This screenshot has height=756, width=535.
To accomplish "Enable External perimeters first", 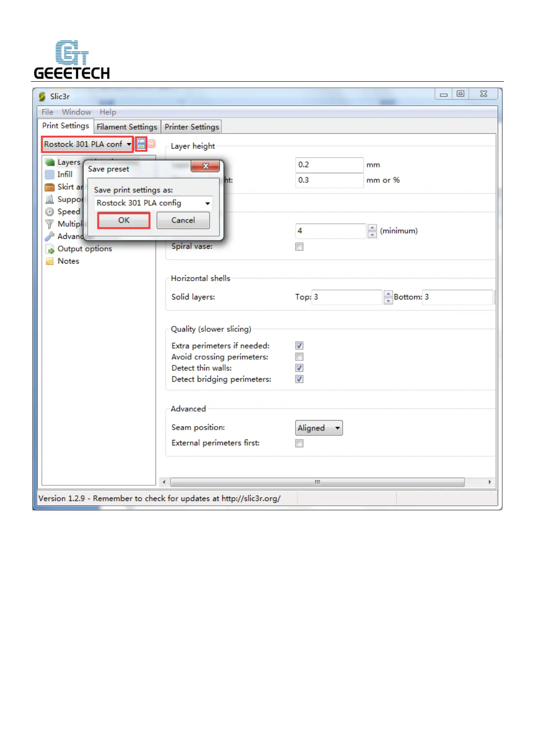I will pyautogui.click(x=299, y=444).
